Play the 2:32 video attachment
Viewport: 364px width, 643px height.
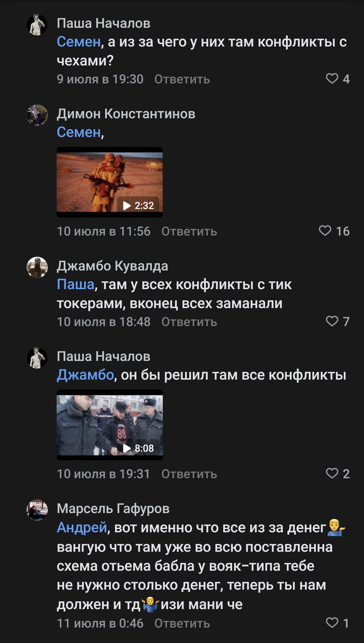(x=110, y=182)
